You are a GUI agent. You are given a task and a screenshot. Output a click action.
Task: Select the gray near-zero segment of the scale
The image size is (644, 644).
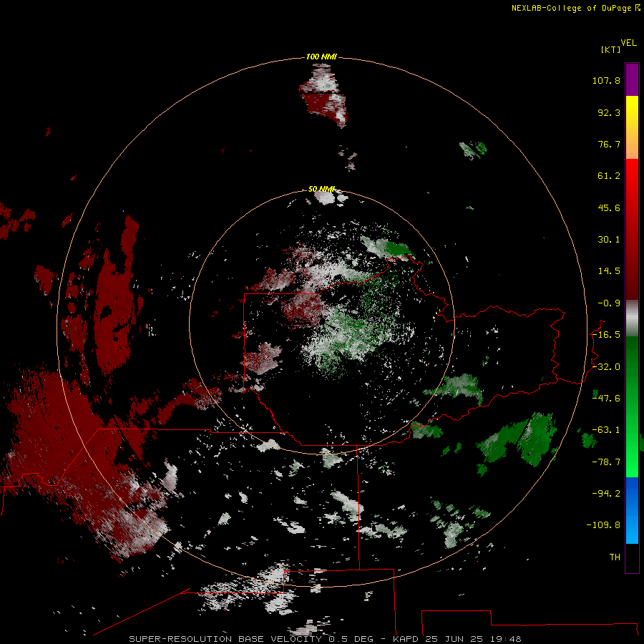click(632, 318)
